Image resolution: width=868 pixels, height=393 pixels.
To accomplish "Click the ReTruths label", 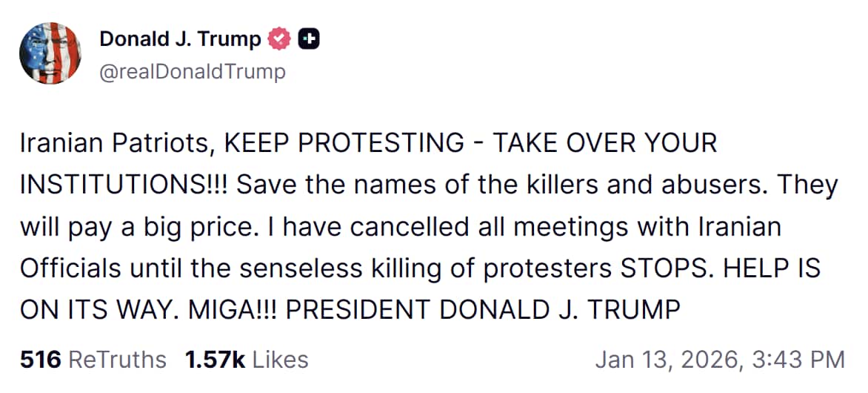I will pyautogui.click(x=117, y=360).
